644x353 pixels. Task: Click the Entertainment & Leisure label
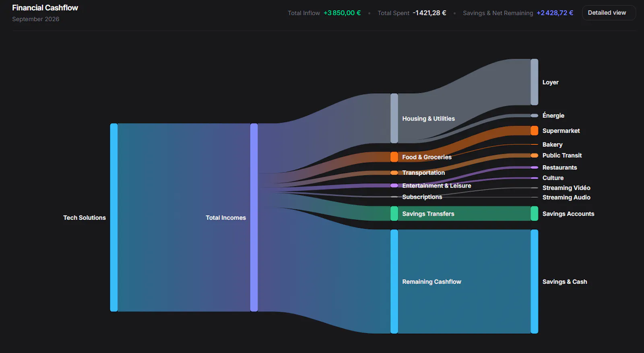click(x=437, y=186)
